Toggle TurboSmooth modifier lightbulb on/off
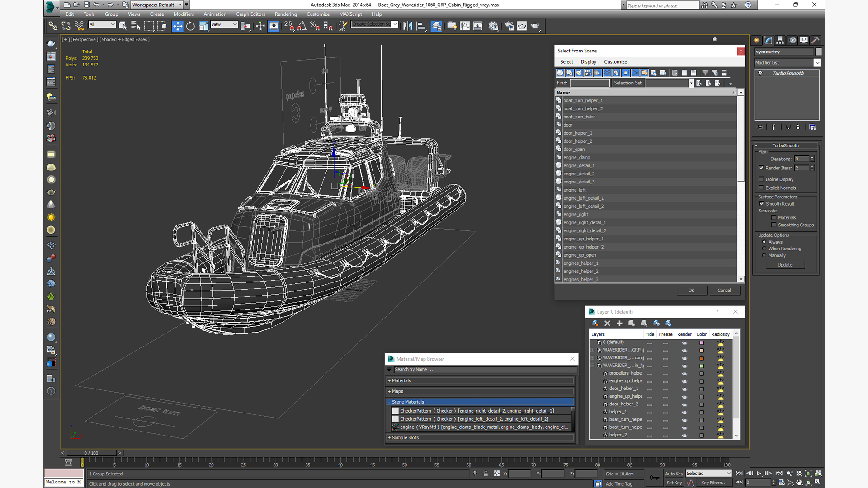This screenshot has width=868, height=488. pyautogui.click(x=760, y=73)
